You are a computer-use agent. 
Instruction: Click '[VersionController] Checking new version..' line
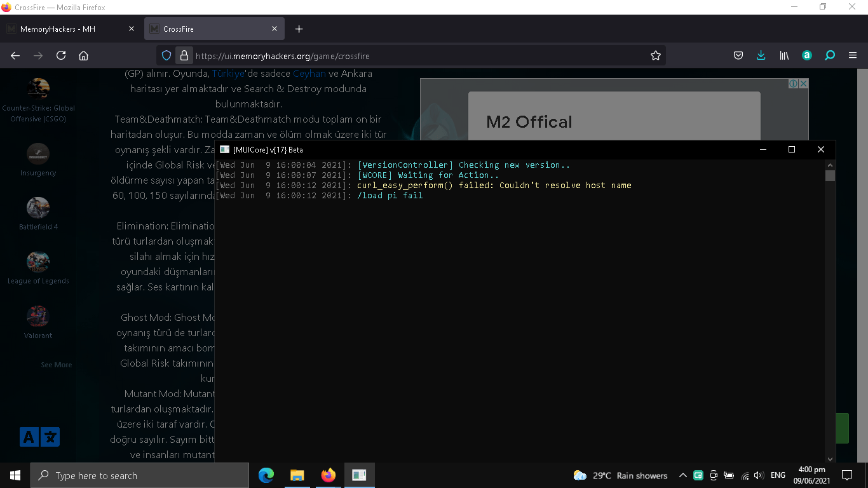coord(464,165)
